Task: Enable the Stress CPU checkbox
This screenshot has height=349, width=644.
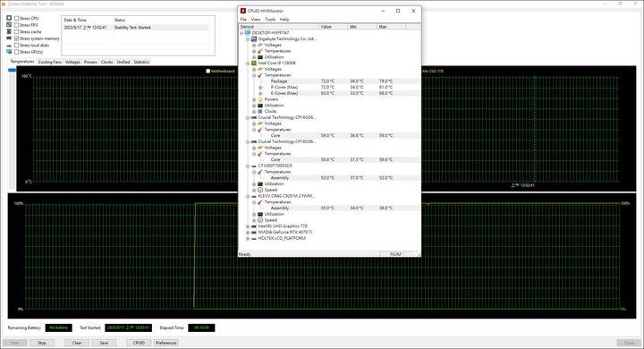Action: [16, 18]
